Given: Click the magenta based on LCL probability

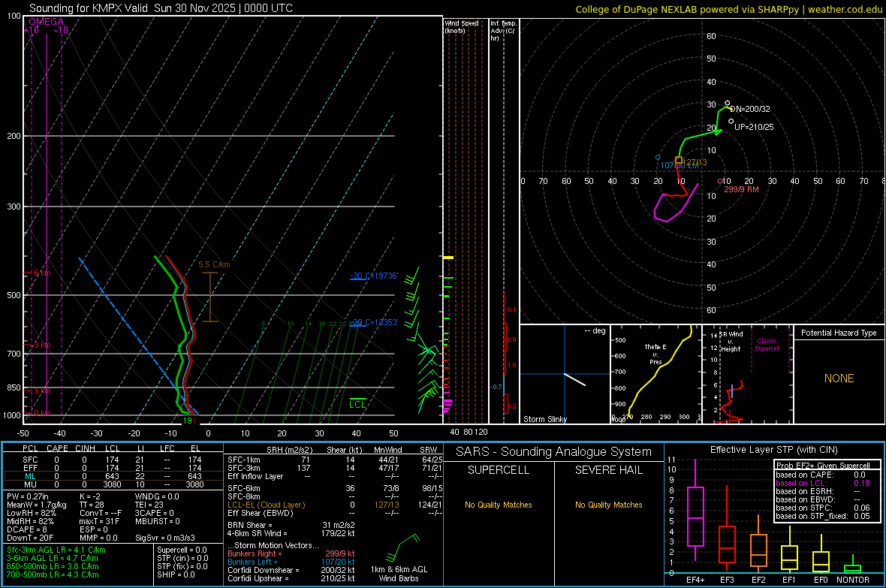Looking at the screenshot, I should click(823, 484).
